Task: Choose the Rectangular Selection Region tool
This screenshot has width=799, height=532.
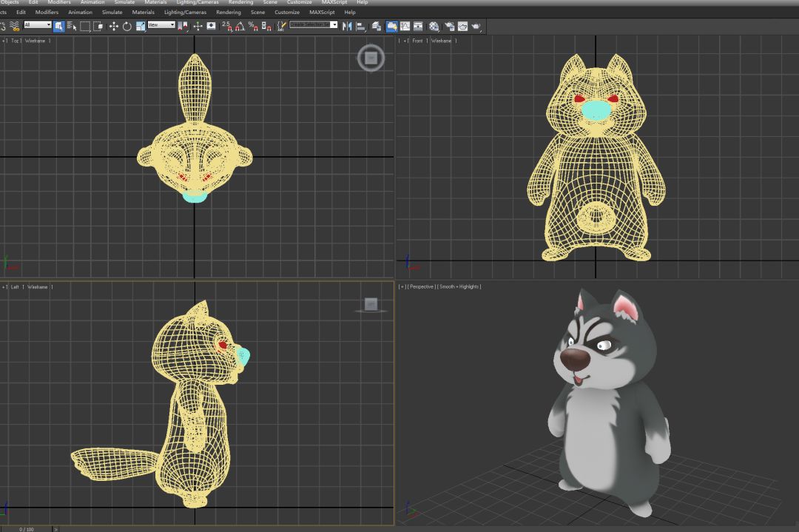Action: [85, 26]
